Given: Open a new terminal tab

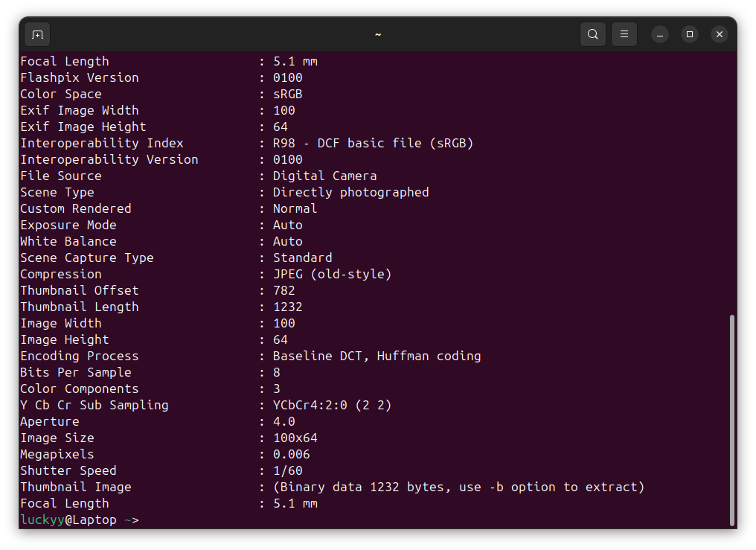Looking at the screenshot, I should pyautogui.click(x=37, y=34).
